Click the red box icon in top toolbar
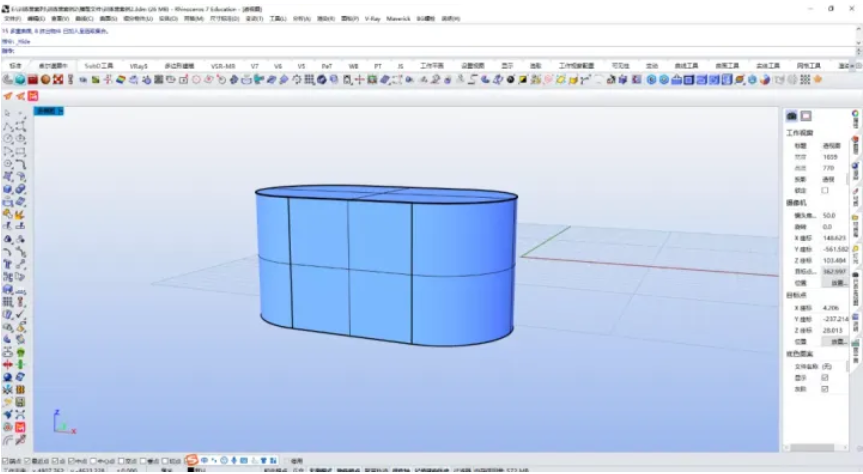 pos(32,80)
